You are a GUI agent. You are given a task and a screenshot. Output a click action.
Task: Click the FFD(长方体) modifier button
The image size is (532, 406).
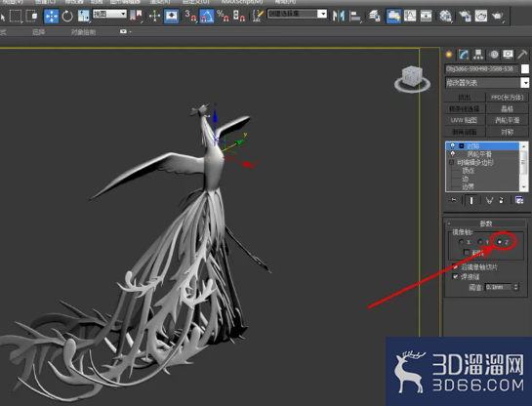[508, 98]
